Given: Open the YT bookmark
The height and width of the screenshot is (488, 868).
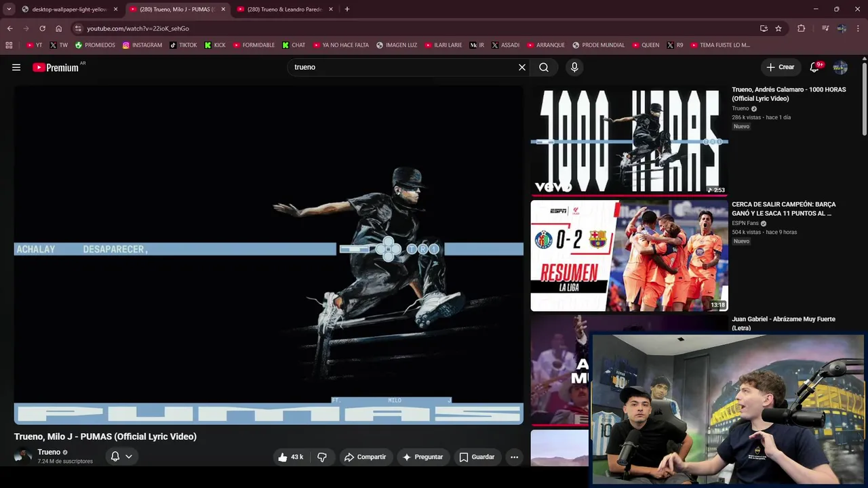Looking at the screenshot, I should click(34, 45).
